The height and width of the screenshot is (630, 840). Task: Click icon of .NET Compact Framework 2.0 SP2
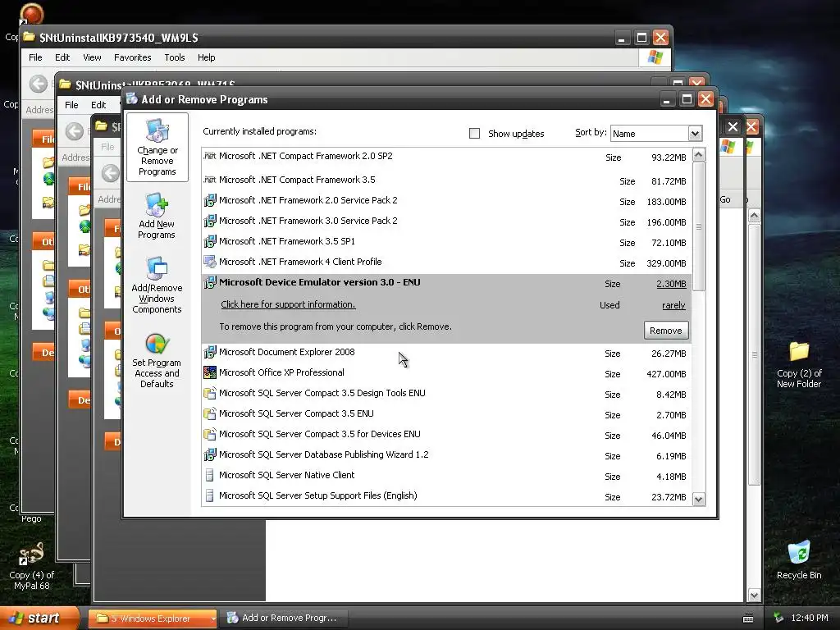coord(209,156)
